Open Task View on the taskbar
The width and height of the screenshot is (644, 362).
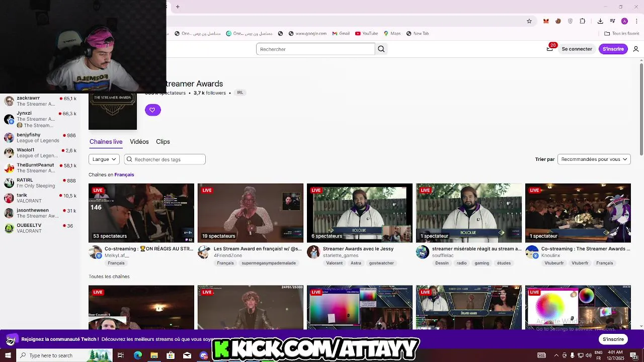pos(121,355)
